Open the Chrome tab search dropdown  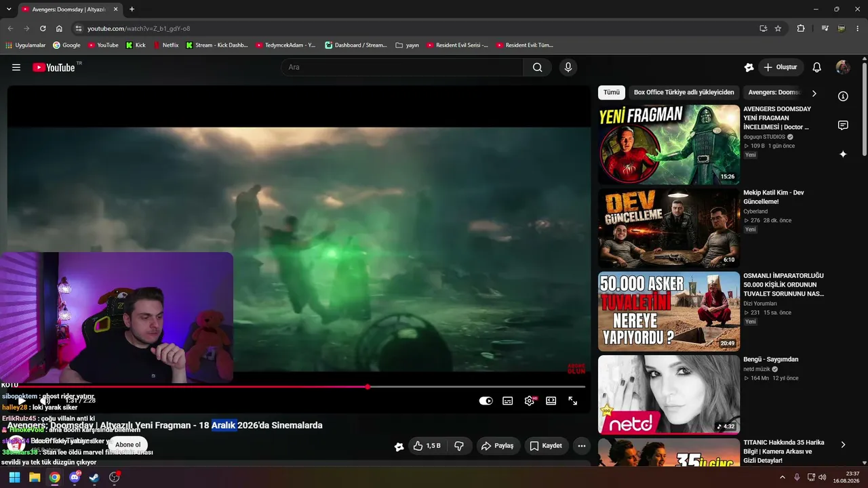(9, 9)
